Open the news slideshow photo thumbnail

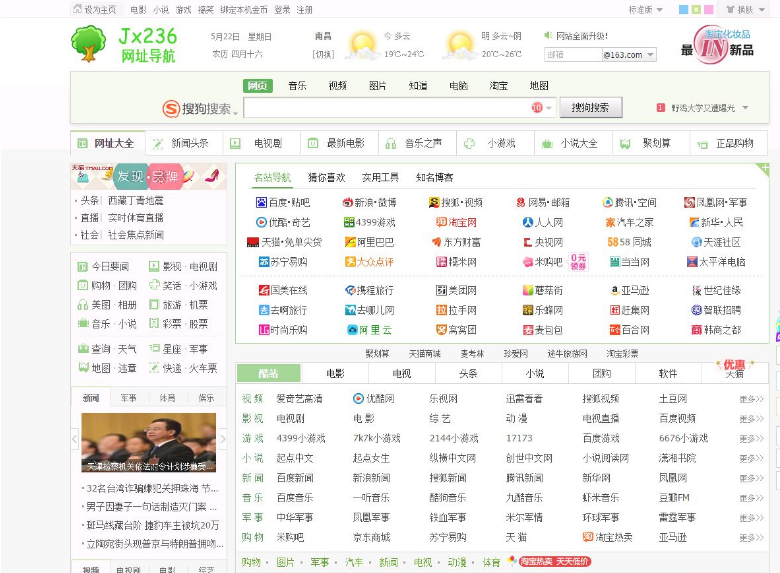(x=148, y=442)
